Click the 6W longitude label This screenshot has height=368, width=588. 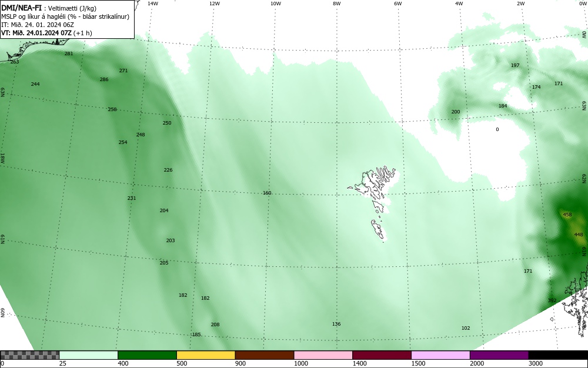398,4
